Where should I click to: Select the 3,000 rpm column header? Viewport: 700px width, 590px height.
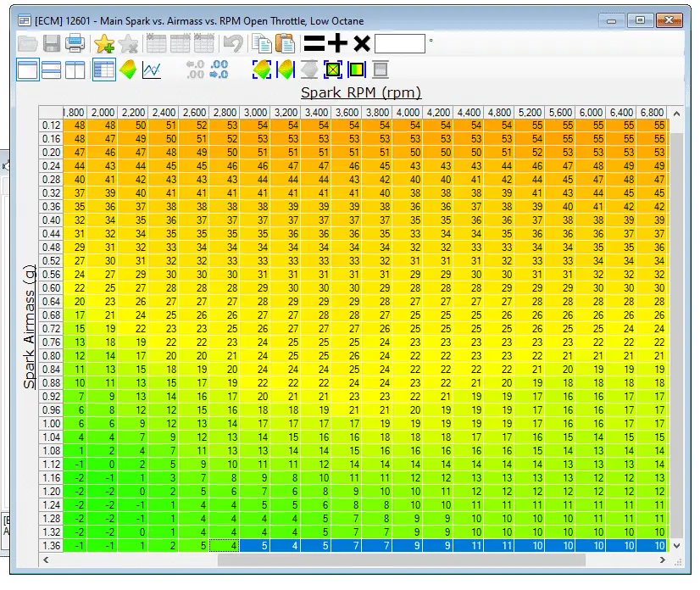(255, 113)
